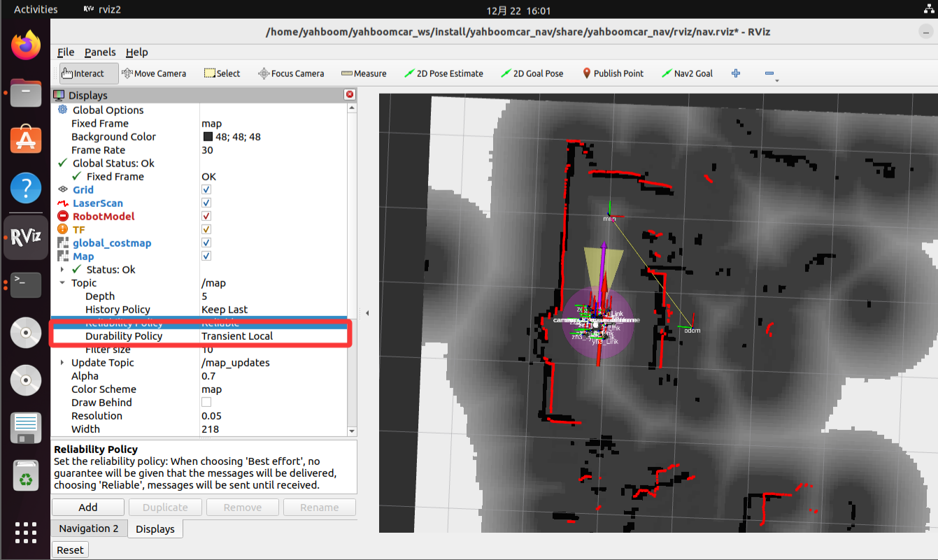Click the blue plus add-tool icon
Viewport: 938px width, 560px height.
tap(736, 73)
